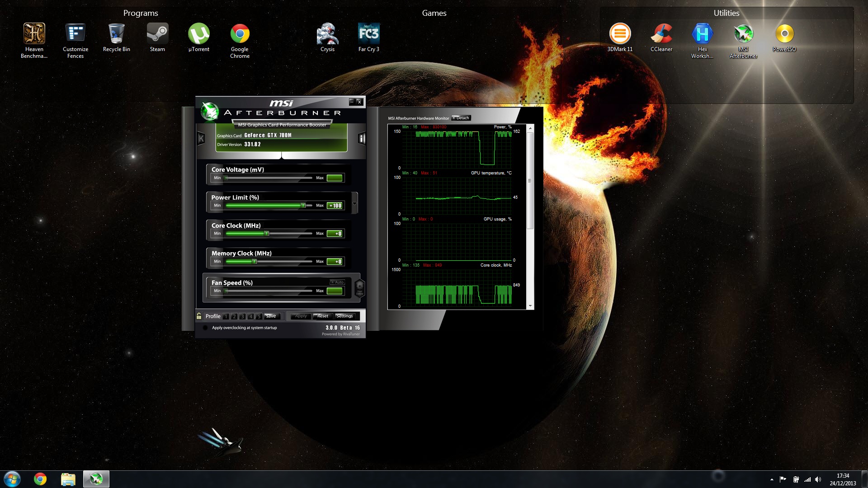Click the Core clock MHz graph

click(x=457, y=287)
